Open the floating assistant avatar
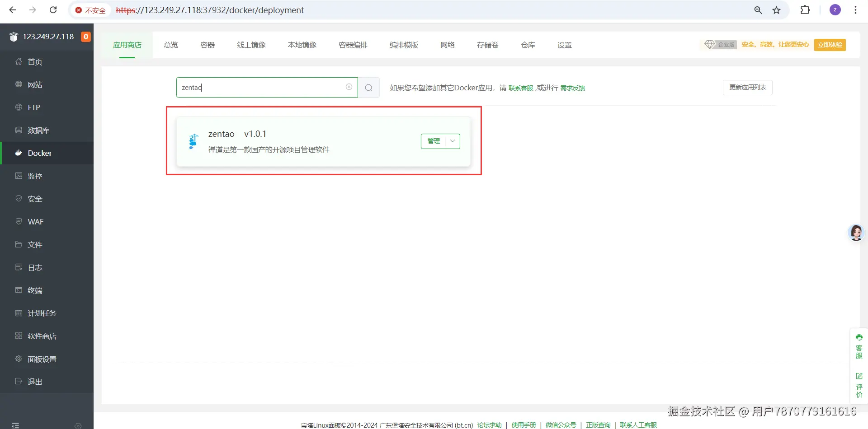Screen dimensions: 868x429 tap(856, 233)
